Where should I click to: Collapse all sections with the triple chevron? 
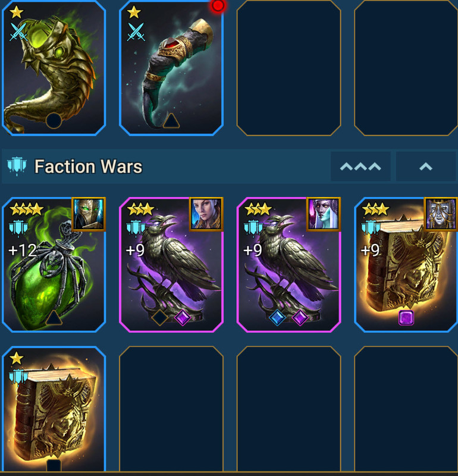(360, 167)
